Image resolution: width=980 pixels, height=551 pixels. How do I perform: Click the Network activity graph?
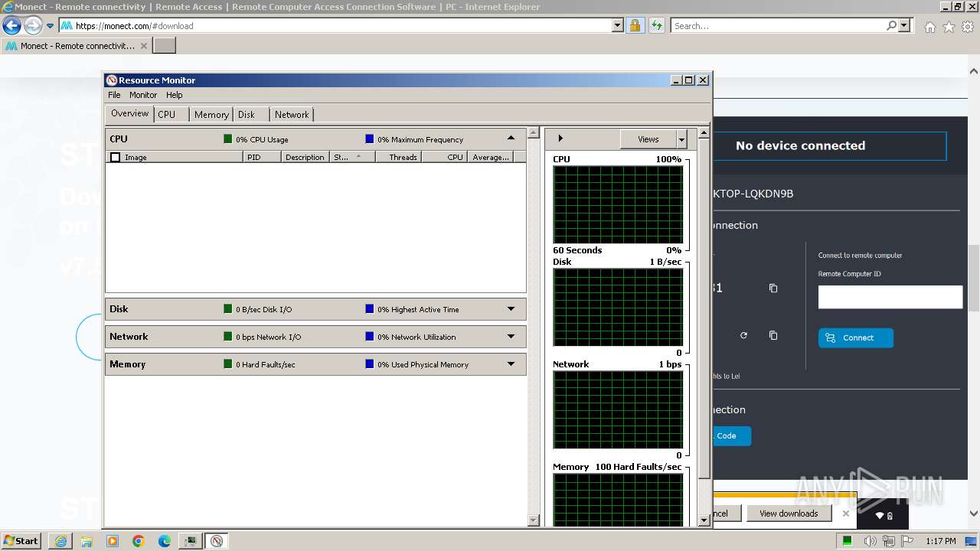(618, 409)
